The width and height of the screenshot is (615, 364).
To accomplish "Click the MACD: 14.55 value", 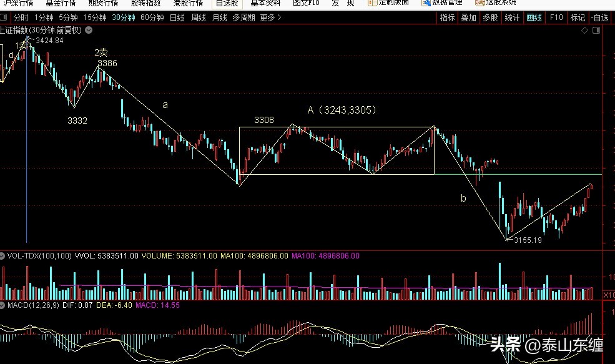I will click(x=158, y=305).
